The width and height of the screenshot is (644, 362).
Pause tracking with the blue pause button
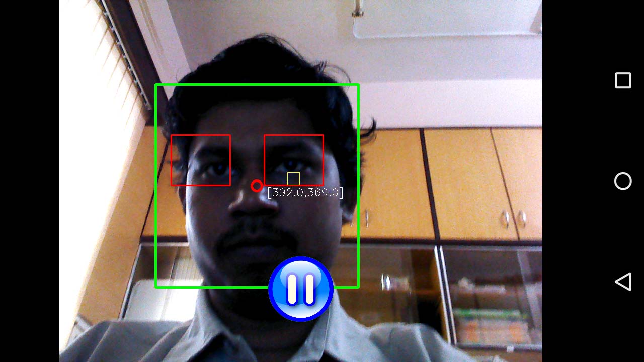click(301, 289)
